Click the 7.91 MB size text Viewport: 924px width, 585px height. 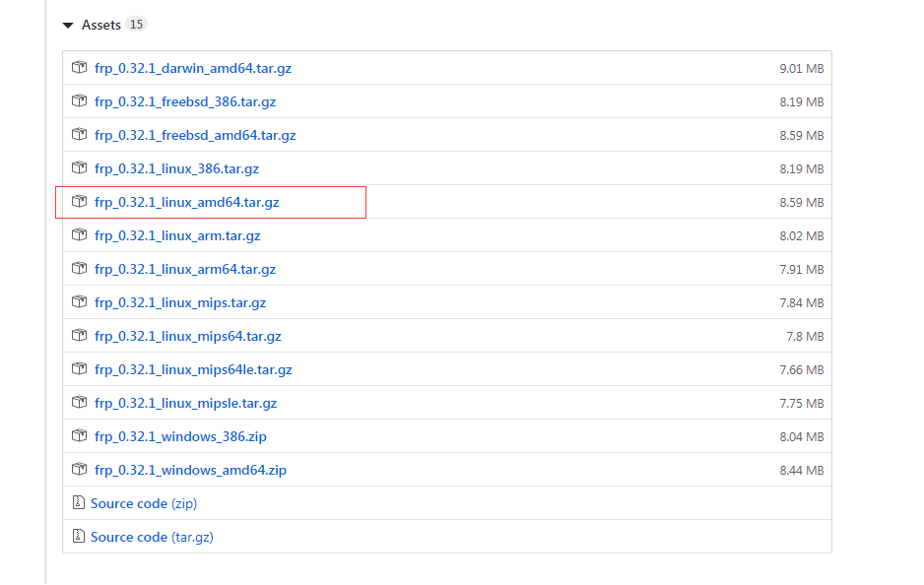(802, 269)
